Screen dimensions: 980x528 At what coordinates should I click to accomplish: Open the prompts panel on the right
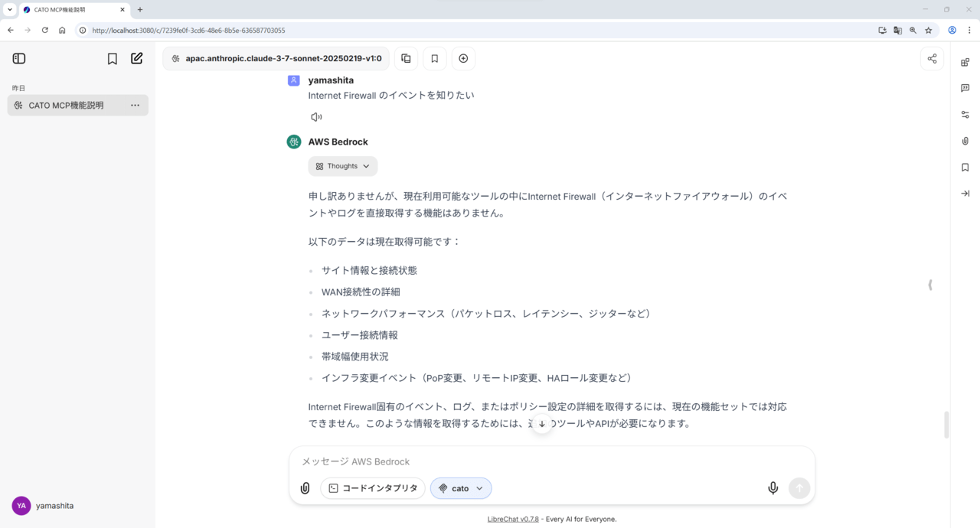point(965,88)
